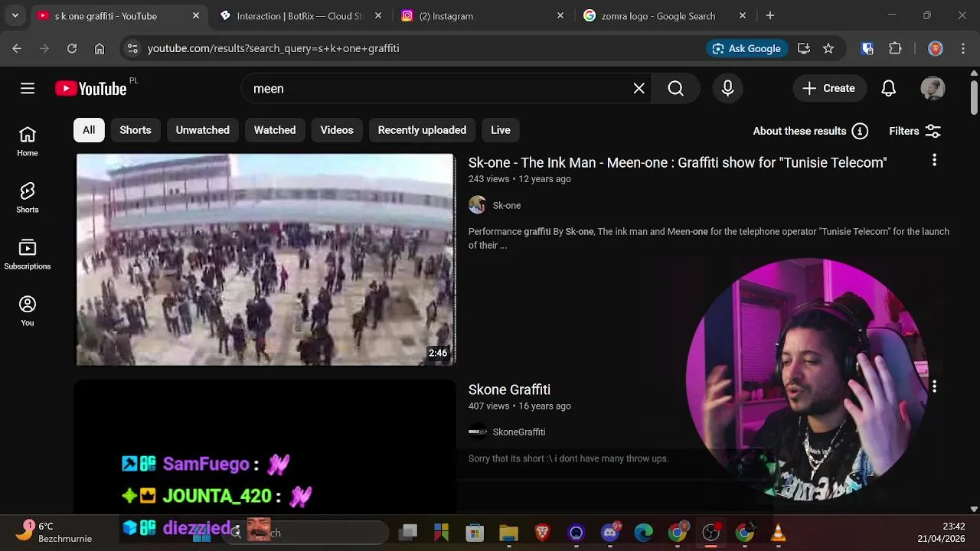Open the Tunisie Telecom graffiti show title
Viewport: 980px width, 551px height.
(678, 162)
